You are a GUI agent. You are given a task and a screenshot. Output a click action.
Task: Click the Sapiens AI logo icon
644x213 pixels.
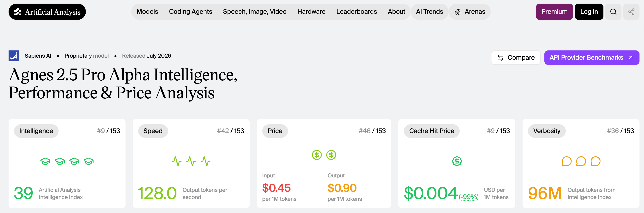point(14,56)
